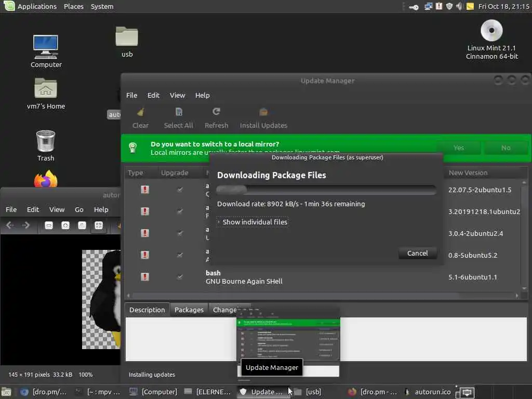Click vertical scrollbar of update list
The height and width of the screenshot is (399, 532).
coord(524,235)
